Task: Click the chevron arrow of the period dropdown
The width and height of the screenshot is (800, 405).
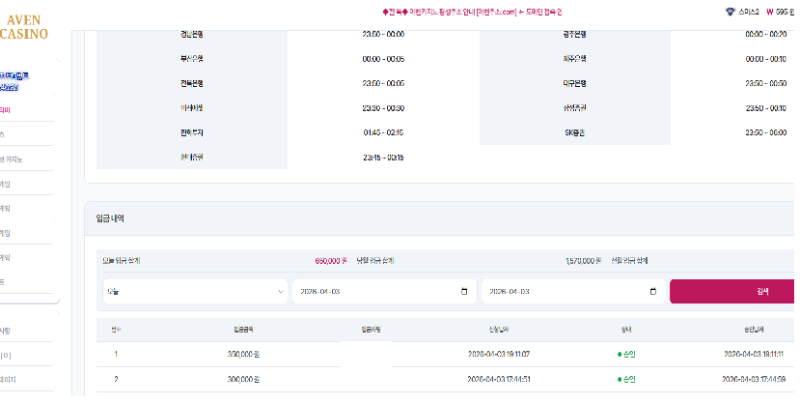Action: click(279, 292)
